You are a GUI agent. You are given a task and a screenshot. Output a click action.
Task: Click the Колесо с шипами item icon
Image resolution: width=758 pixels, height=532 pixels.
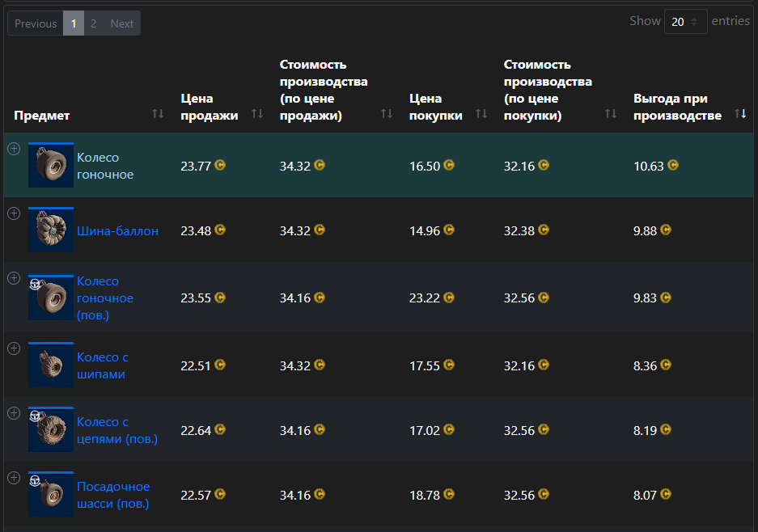pos(51,365)
